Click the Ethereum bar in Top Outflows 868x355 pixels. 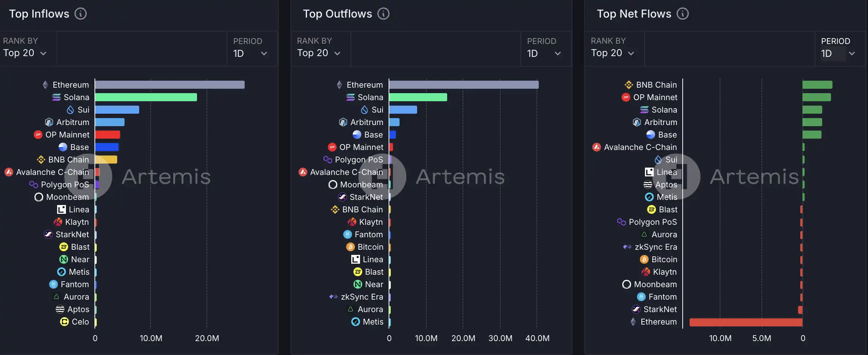click(x=464, y=85)
